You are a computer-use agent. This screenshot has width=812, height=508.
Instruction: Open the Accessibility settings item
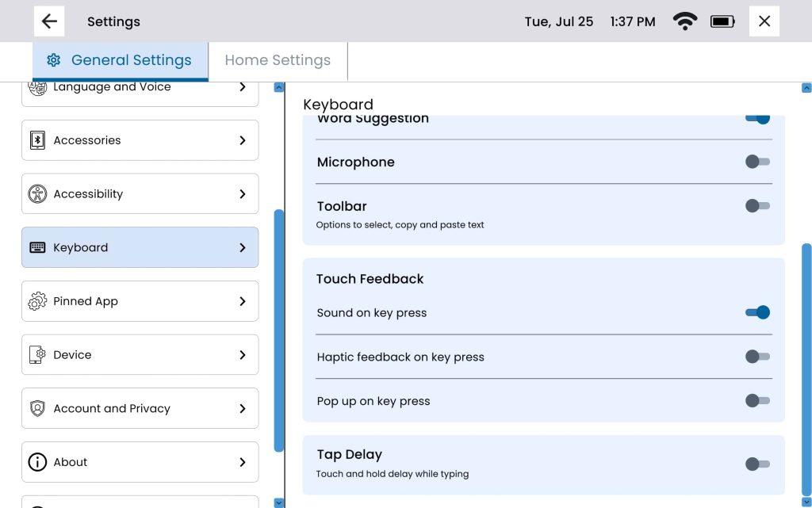click(x=140, y=194)
